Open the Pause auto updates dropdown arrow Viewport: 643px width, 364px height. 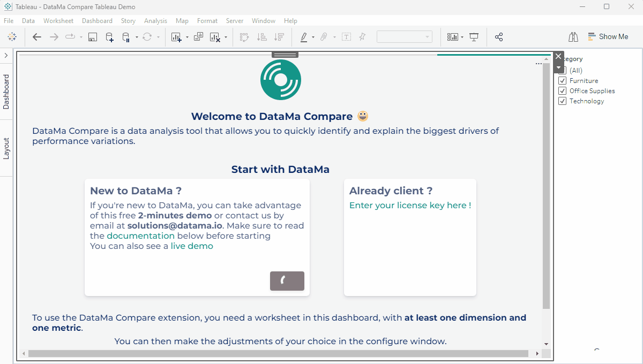click(137, 37)
